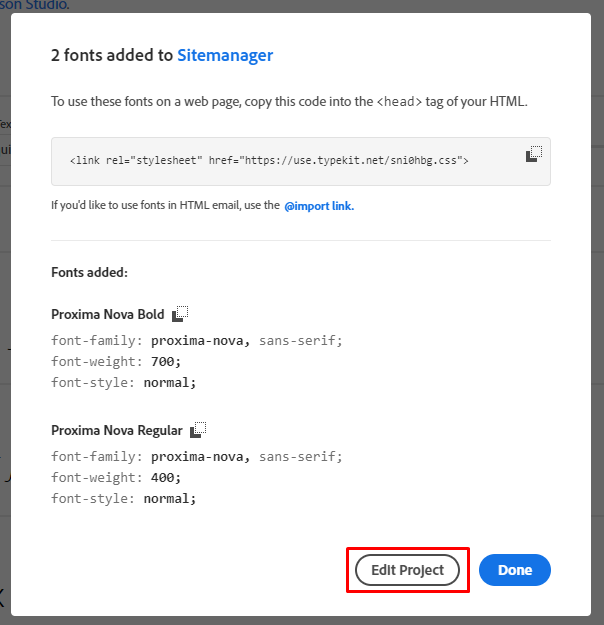Click the head tag instruction paragraph

[x=289, y=102]
